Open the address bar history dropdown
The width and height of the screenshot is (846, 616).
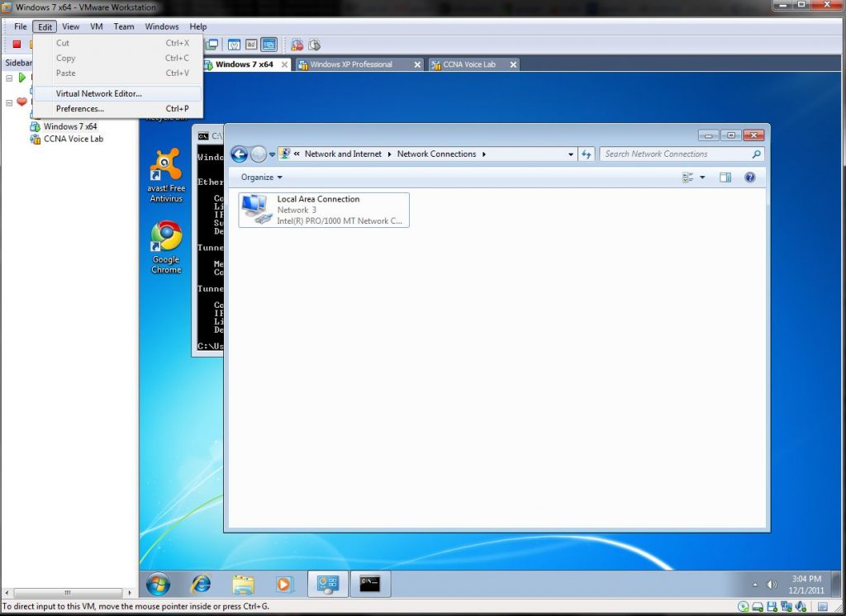point(571,154)
